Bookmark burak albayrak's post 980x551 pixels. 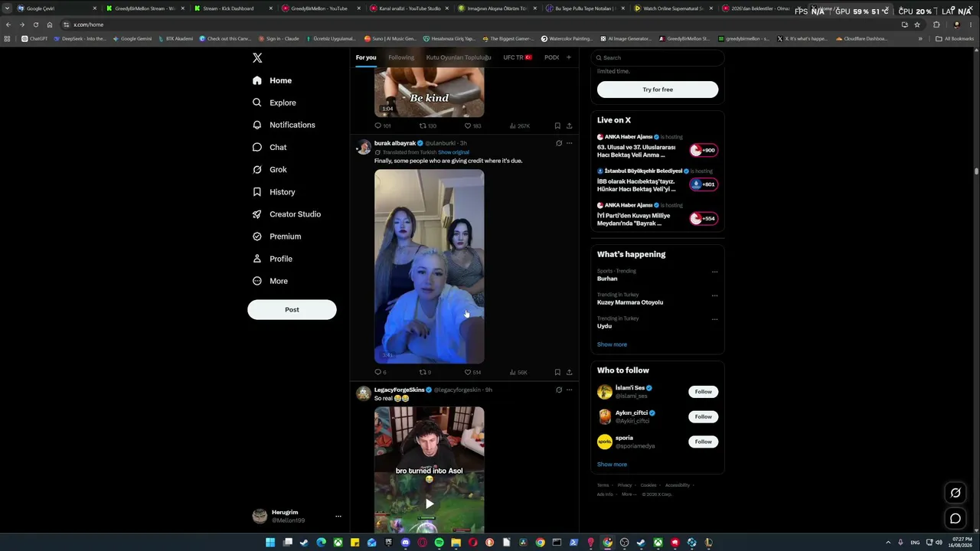[557, 373]
